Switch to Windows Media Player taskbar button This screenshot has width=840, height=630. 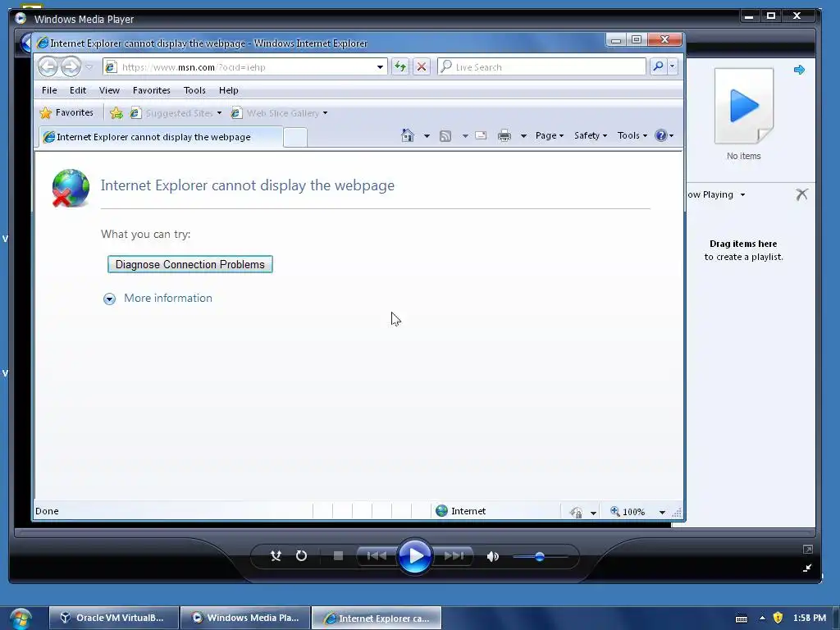click(x=246, y=618)
